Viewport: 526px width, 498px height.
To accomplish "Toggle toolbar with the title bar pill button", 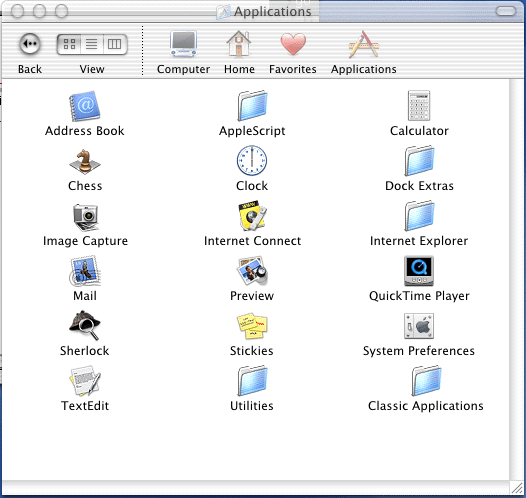I will click(506, 11).
